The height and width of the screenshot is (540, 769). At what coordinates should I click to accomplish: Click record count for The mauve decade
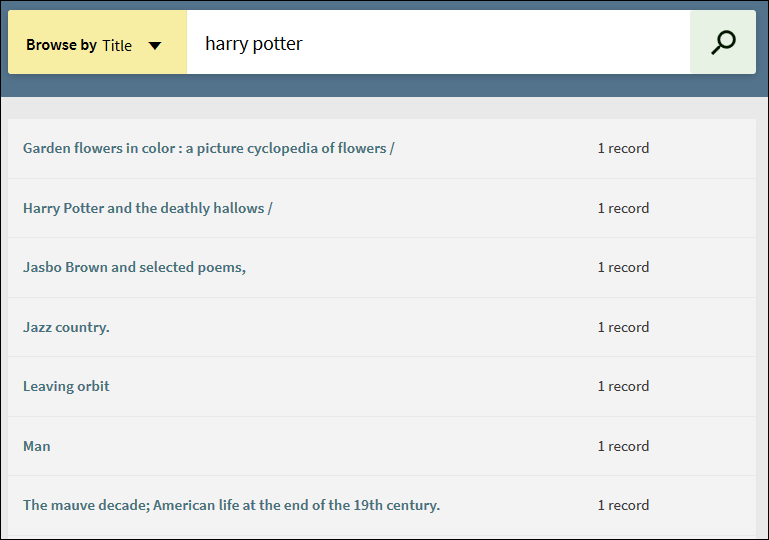[623, 505]
